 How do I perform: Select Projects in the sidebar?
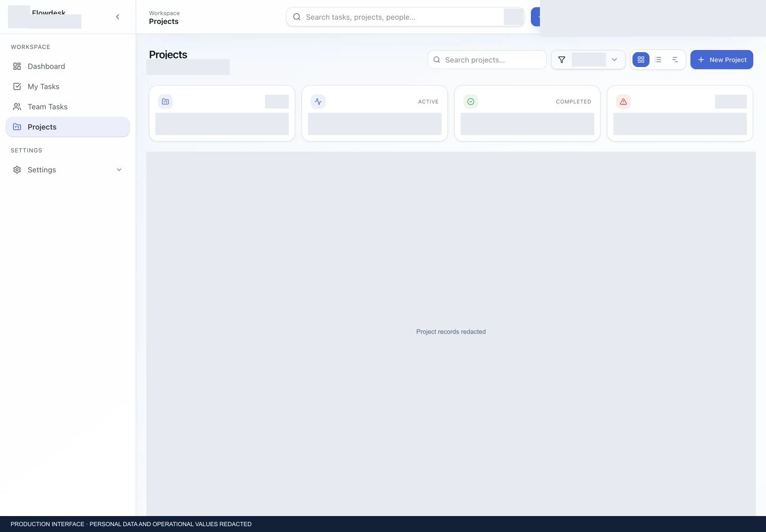68,127
